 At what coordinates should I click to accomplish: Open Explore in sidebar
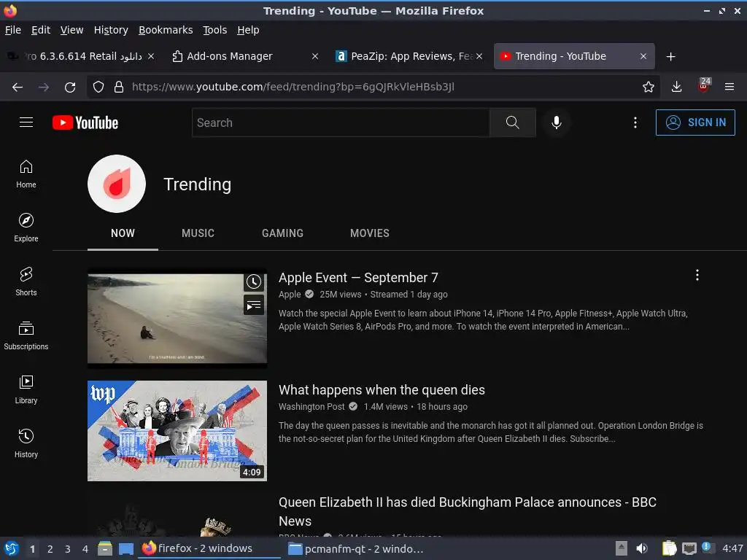26,227
